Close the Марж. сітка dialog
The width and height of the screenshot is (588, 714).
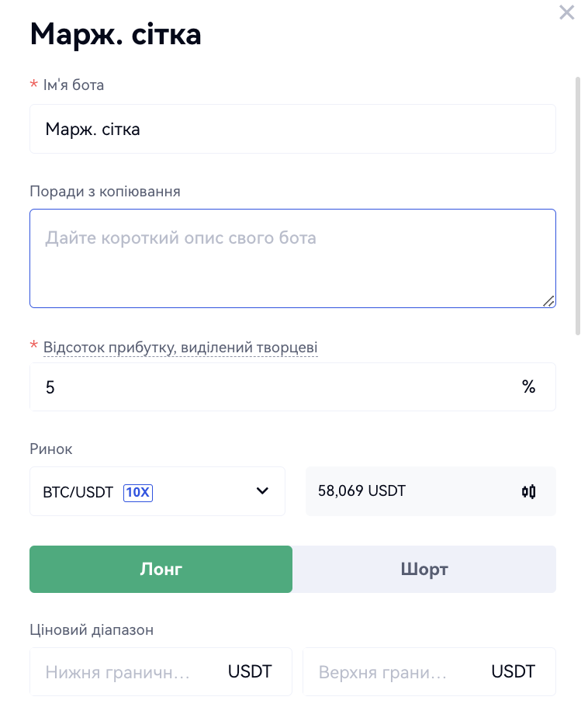pyautogui.click(x=567, y=12)
